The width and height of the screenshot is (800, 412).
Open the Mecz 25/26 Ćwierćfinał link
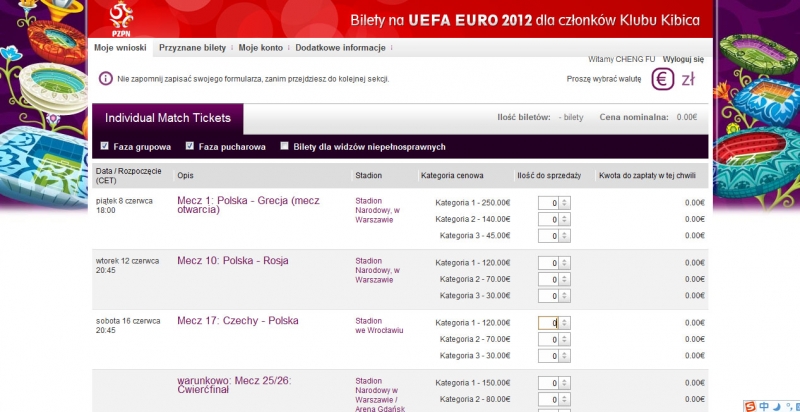point(234,385)
